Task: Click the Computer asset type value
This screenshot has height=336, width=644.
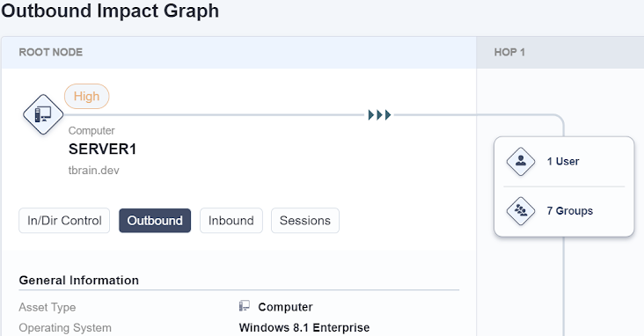Action: tap(285, 307)
